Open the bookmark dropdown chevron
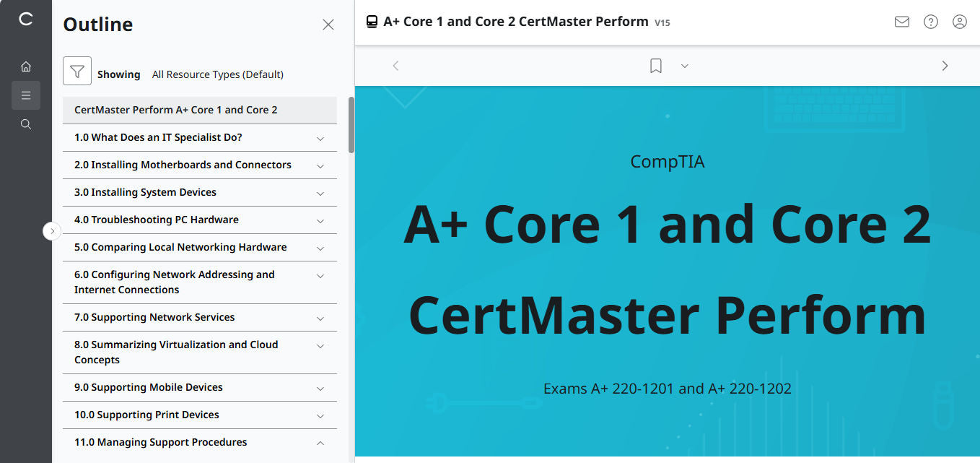Image resolution: width=980 pixels, height=463 pixels. point(684,65)
